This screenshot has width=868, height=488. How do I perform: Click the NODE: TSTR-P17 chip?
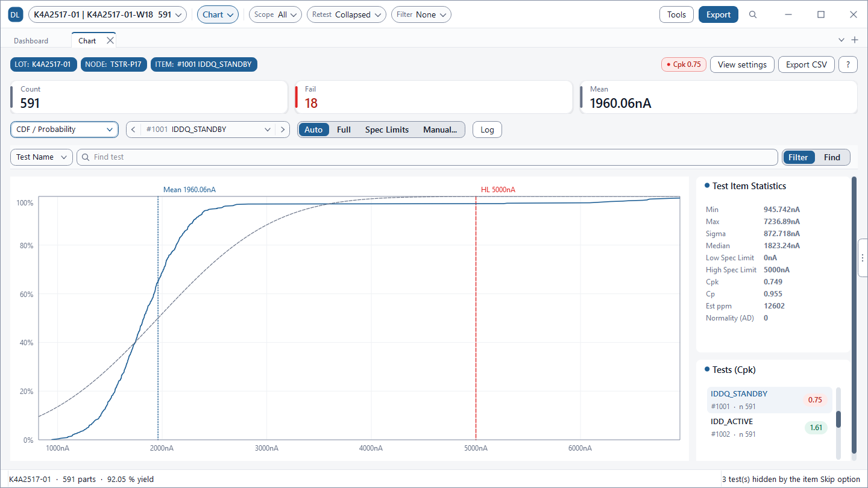coord(114,64)
